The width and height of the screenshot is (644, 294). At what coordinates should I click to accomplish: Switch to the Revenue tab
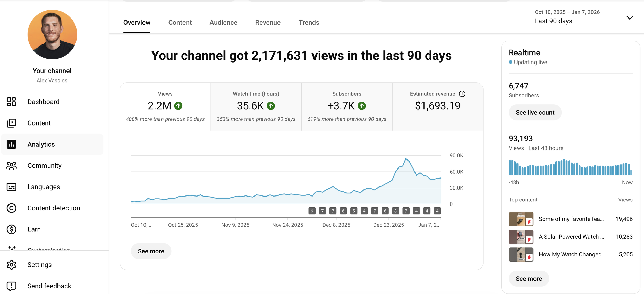click(x=268, y=22)
